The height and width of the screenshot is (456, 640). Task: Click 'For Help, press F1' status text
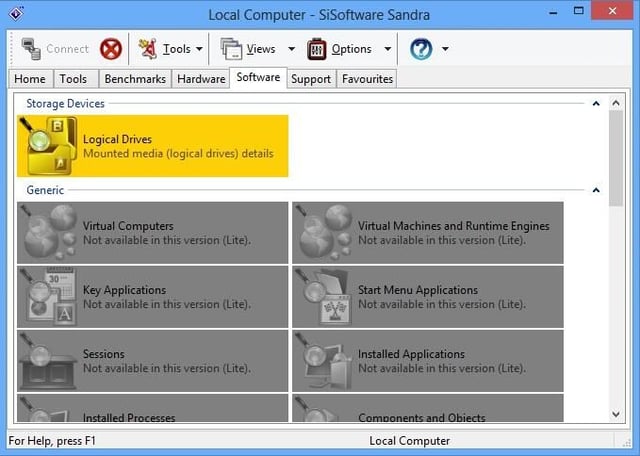(x=52, y=441)
